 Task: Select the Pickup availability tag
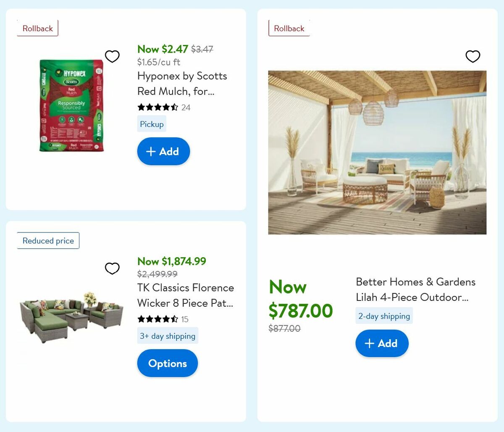click(152, 124)
